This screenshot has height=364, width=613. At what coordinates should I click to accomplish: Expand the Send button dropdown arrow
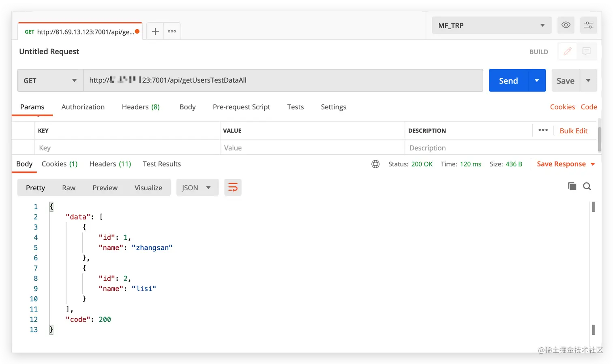coord(537,81)
